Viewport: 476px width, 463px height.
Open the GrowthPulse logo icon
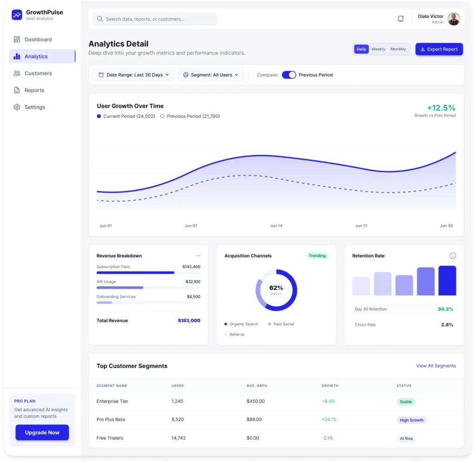[x=17, y=15]
